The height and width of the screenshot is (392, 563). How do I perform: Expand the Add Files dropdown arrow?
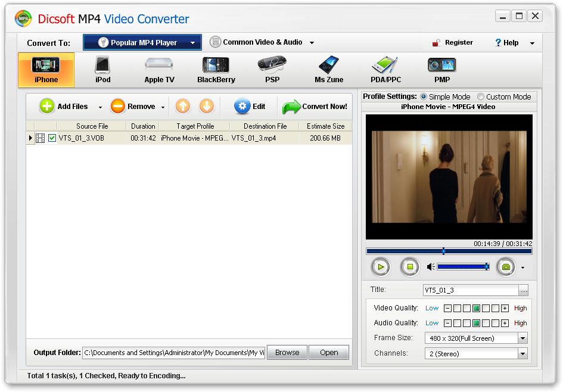[100, 107]
